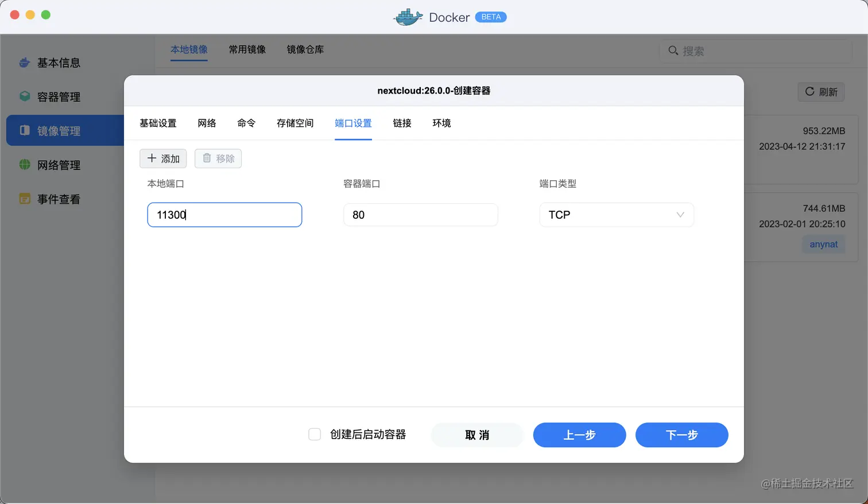Click the Docker whale logo
868x504 pixels.
(x=408, y=17)
